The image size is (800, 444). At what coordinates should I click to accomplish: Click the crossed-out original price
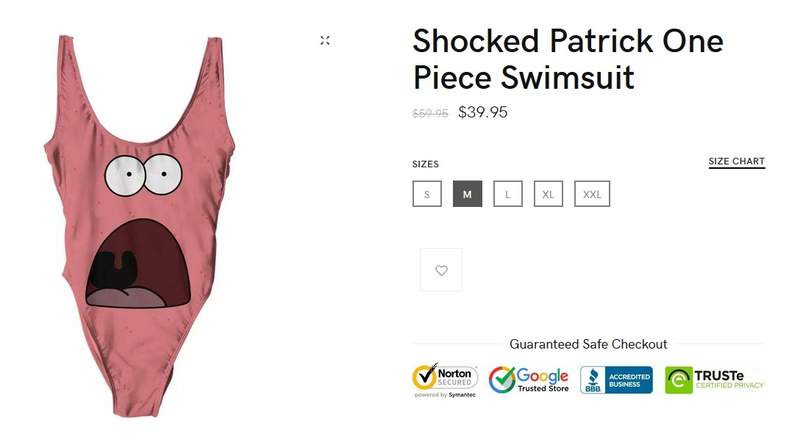click(430, 113)
